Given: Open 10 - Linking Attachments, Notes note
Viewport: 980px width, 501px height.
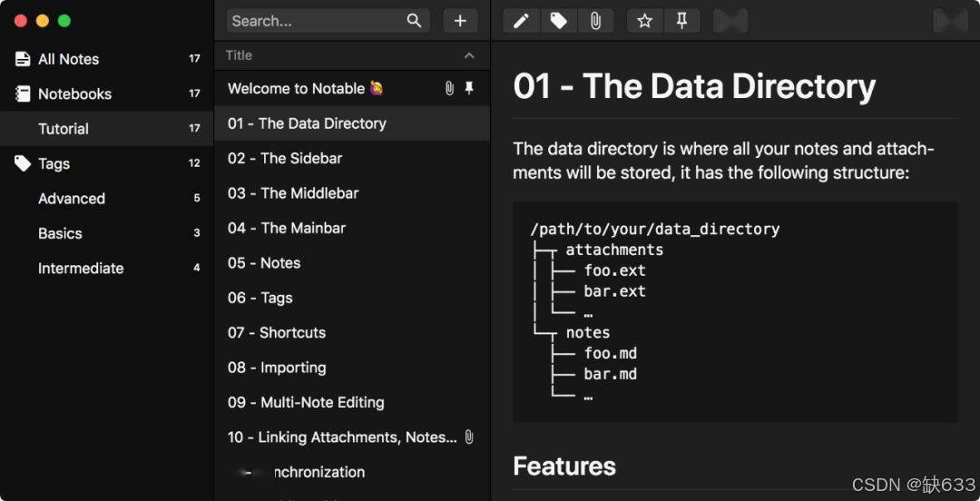Looking at the screenshot, I should 352,437.
